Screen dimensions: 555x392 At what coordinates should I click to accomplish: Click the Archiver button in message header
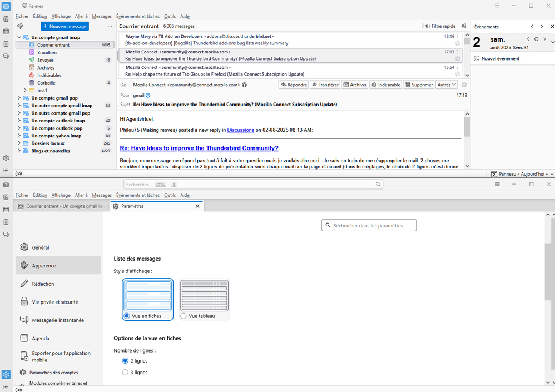(x=354, y=85)
